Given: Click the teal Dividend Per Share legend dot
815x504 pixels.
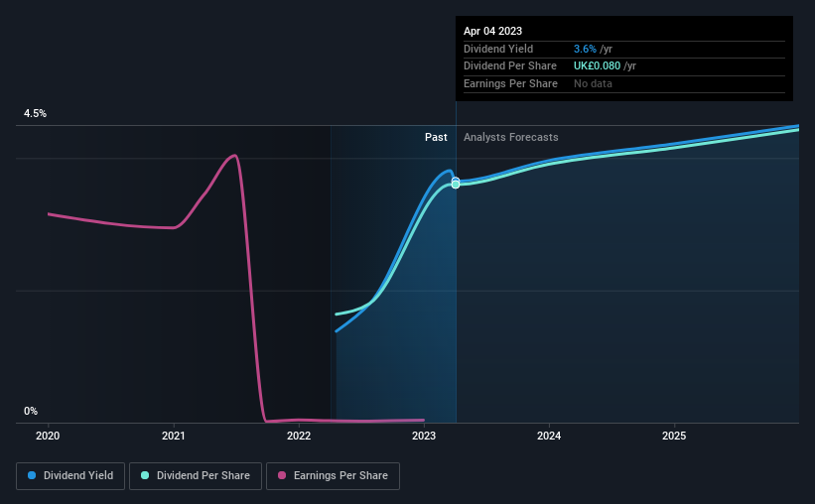Looking at the screenshot, I should [145, 475].
